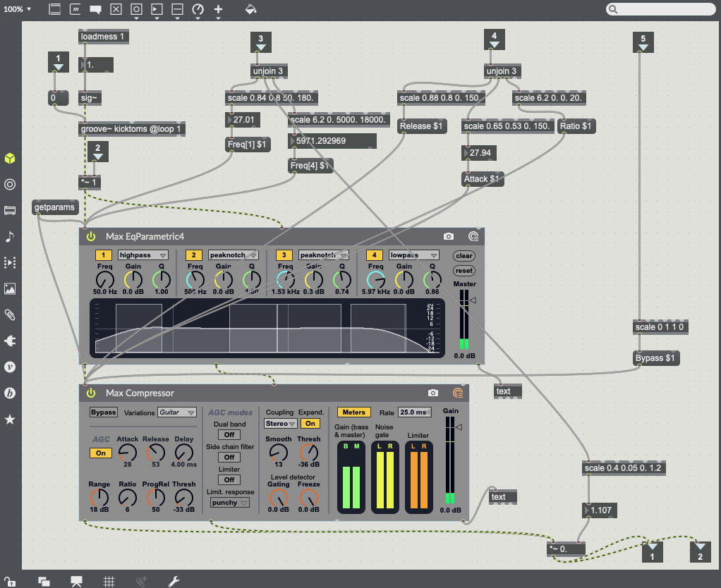Open the highpass filter type dropdown
This screenshot has width=721, height=588.
tap(143, 255)
